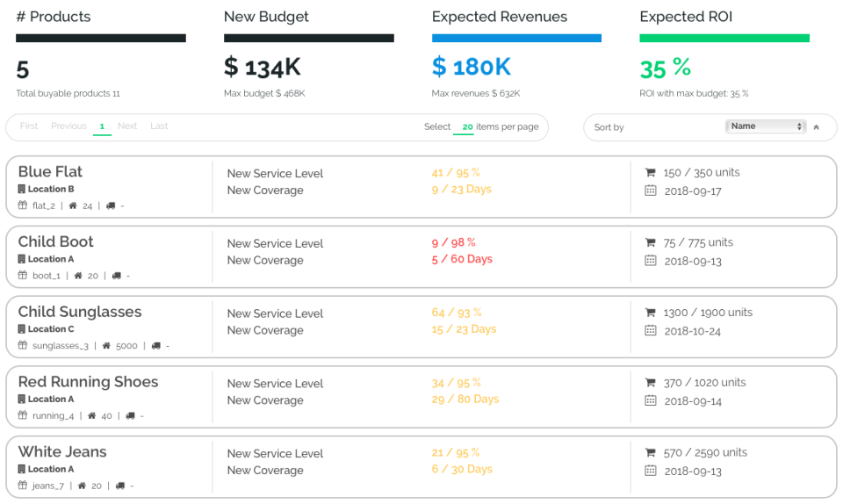Click cart icon for Child Sunglasses units
Viewport: 843px width, 504px height.
coord(650,313)
